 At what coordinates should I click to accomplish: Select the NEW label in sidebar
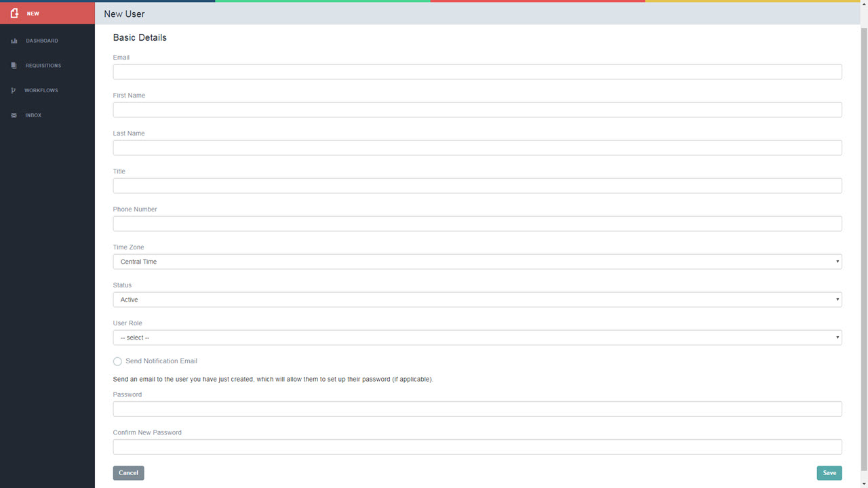[x=33, y=14]
